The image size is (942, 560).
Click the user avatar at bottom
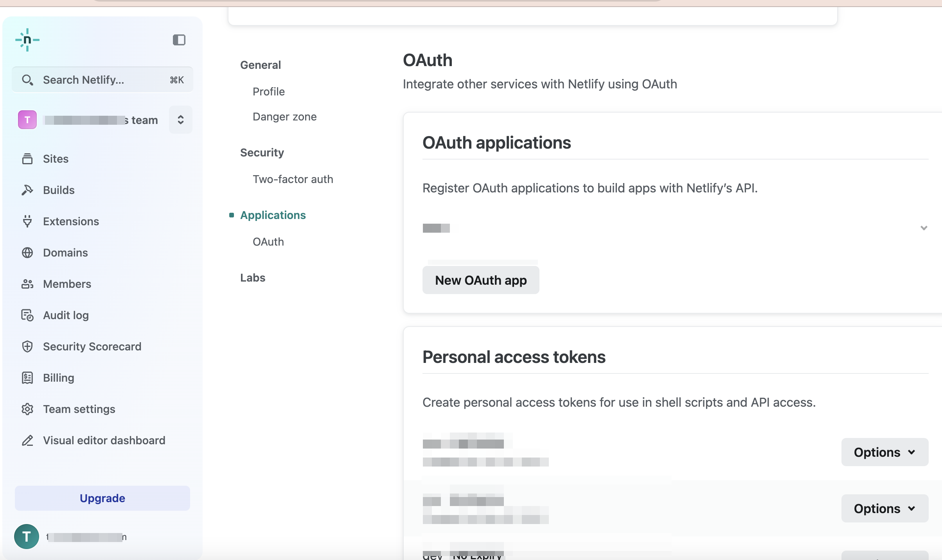point(27,537)
